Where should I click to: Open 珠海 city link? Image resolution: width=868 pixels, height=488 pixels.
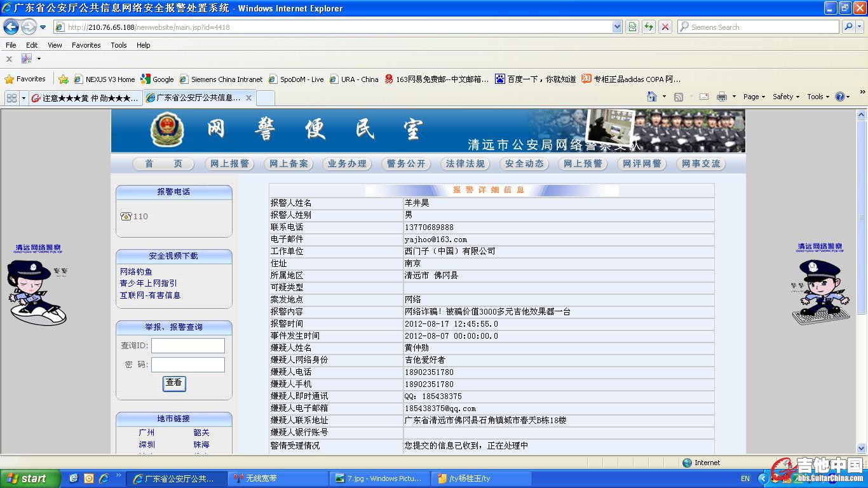(201, 445)
